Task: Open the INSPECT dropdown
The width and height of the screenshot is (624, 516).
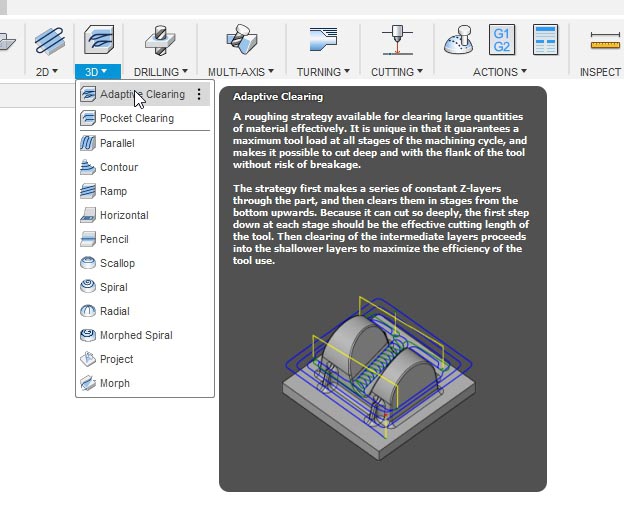Action: click(601, 72)
